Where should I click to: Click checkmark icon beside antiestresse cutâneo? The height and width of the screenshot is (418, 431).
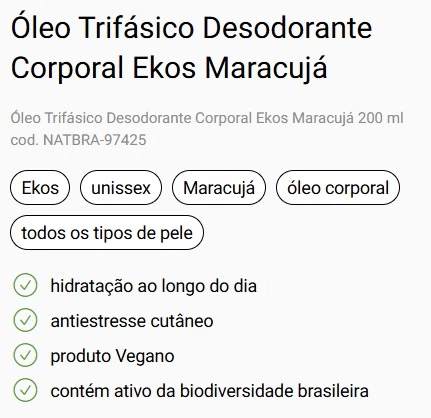coord(25,320)
